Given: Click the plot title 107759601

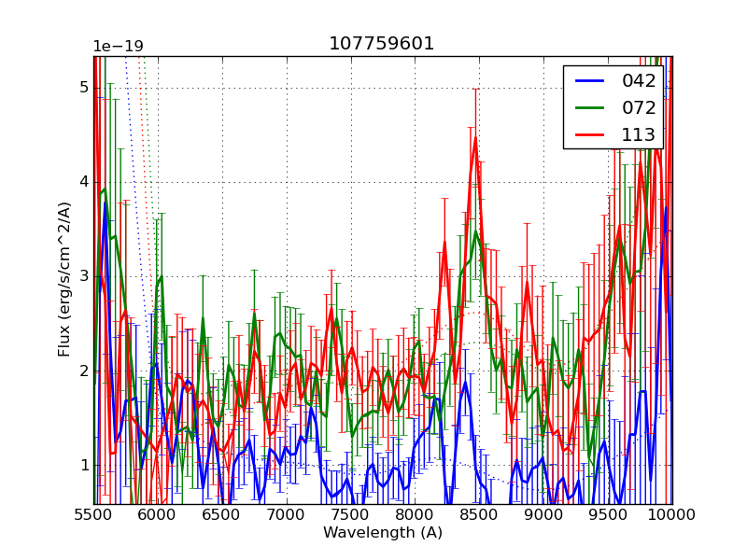Looking at the screenshot, I should coord(382,44).
